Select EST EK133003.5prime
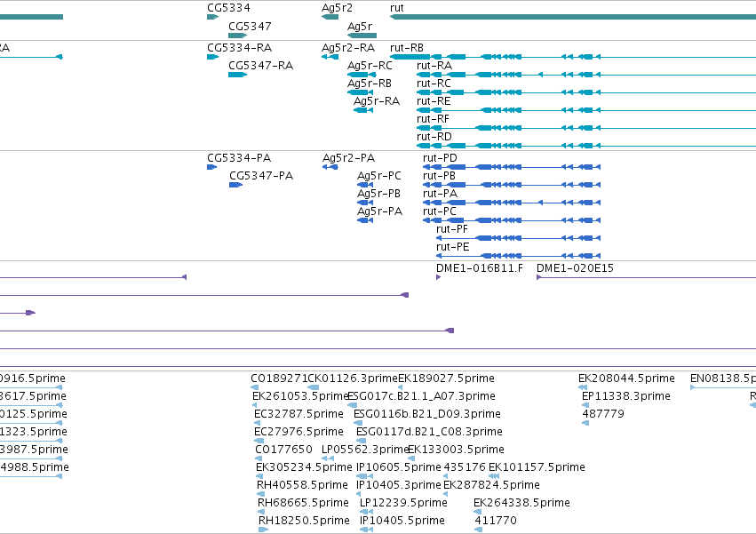This screenshot has width=756, height=534. coord(411,458)
